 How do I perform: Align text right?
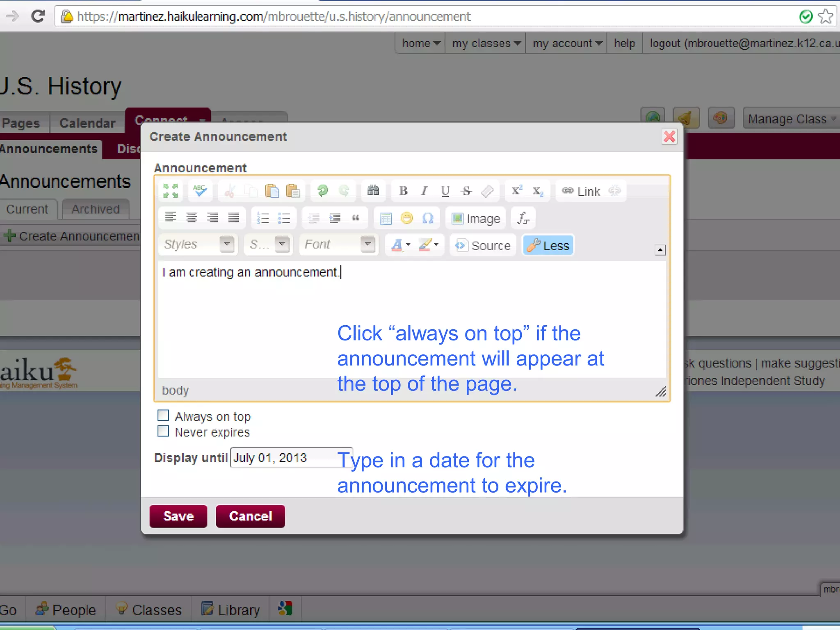click(212, 217)
